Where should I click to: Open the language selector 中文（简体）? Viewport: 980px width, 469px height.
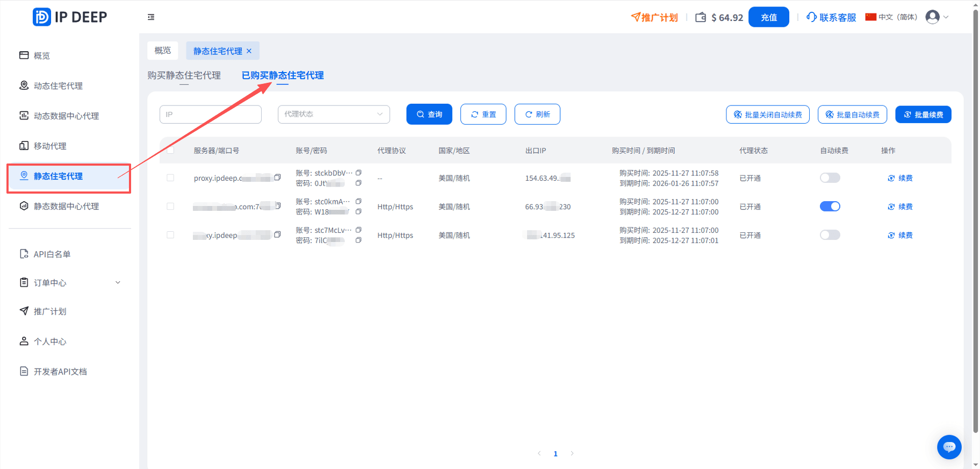pos(891,17)
